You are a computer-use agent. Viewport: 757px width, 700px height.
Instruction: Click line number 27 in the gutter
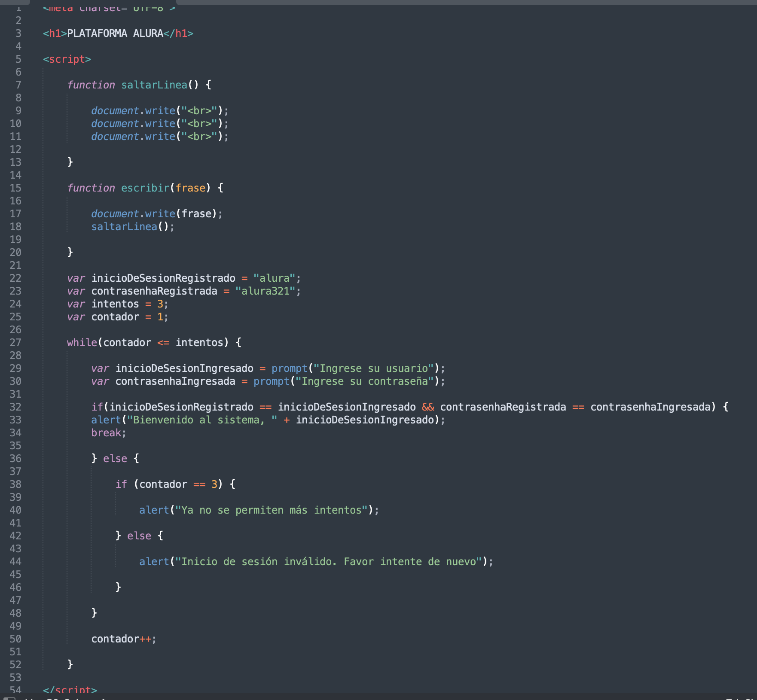(15, 343)
